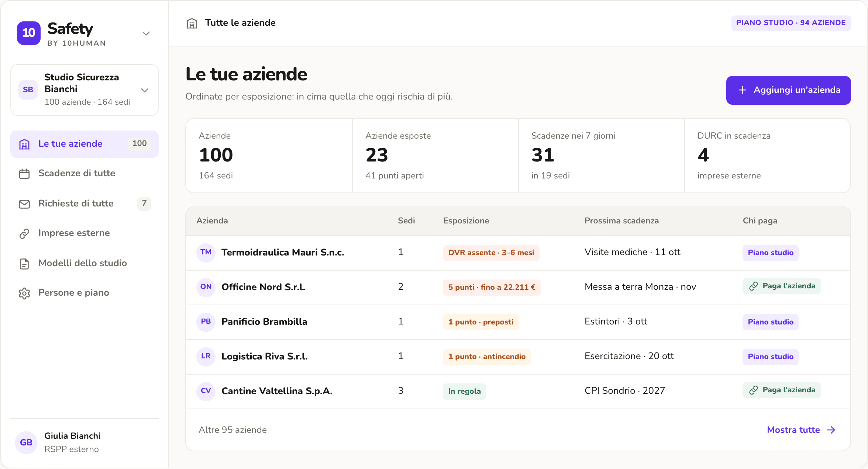Click the PB avatar for Panificio Brambilla
868x469 pixels.
[206, 322]
